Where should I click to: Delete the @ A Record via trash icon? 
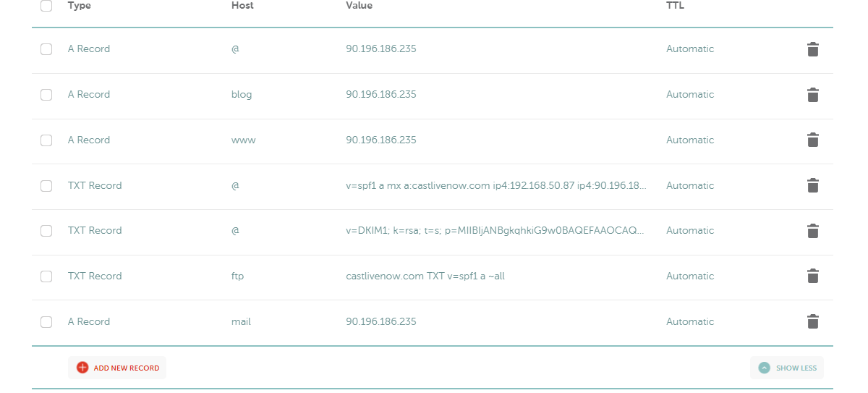point(813,49)
